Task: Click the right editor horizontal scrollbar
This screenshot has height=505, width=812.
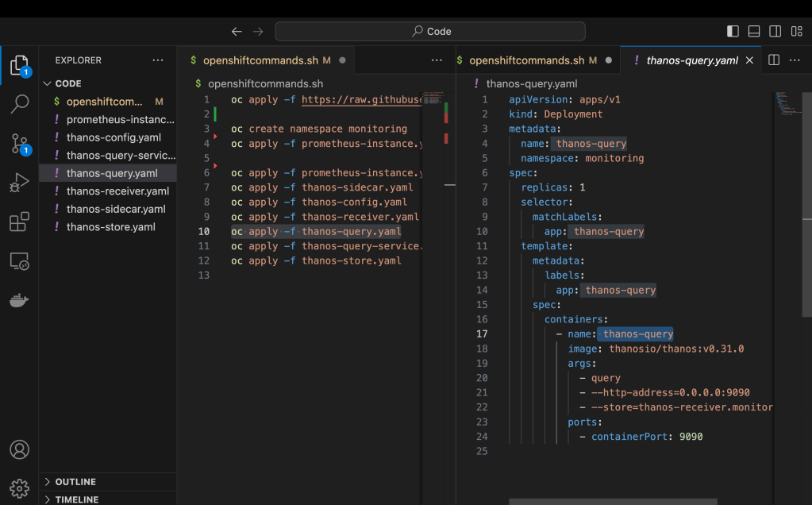Action: [x=613, y=502]
